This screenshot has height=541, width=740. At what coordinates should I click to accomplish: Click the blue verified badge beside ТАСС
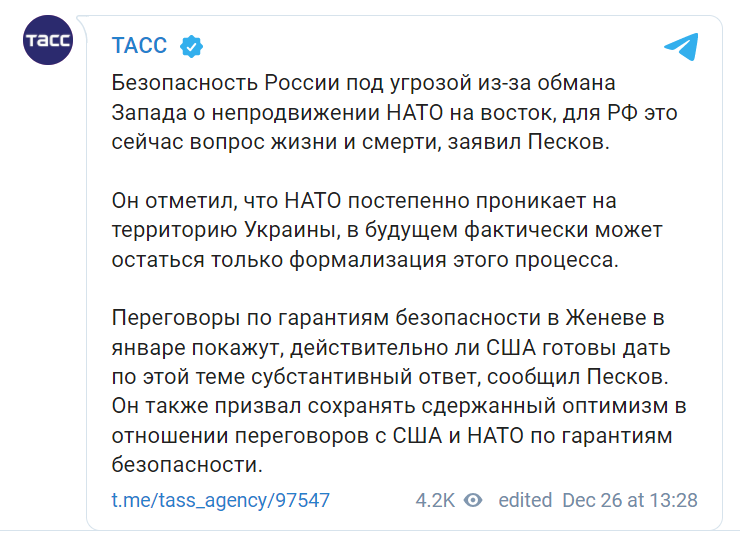point(191,46)
